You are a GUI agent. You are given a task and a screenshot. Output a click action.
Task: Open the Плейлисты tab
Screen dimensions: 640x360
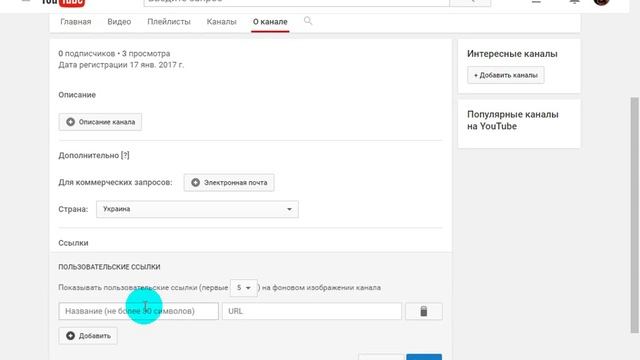click(x=169, y=22)
